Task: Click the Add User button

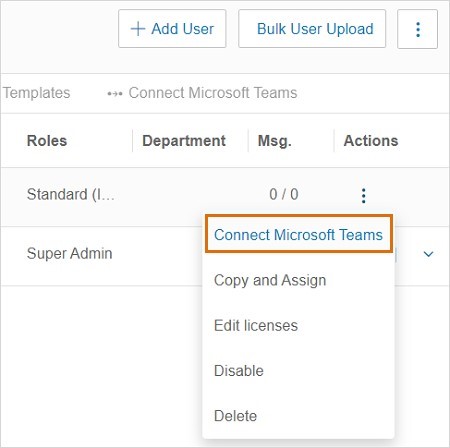Action: [172, 29]
